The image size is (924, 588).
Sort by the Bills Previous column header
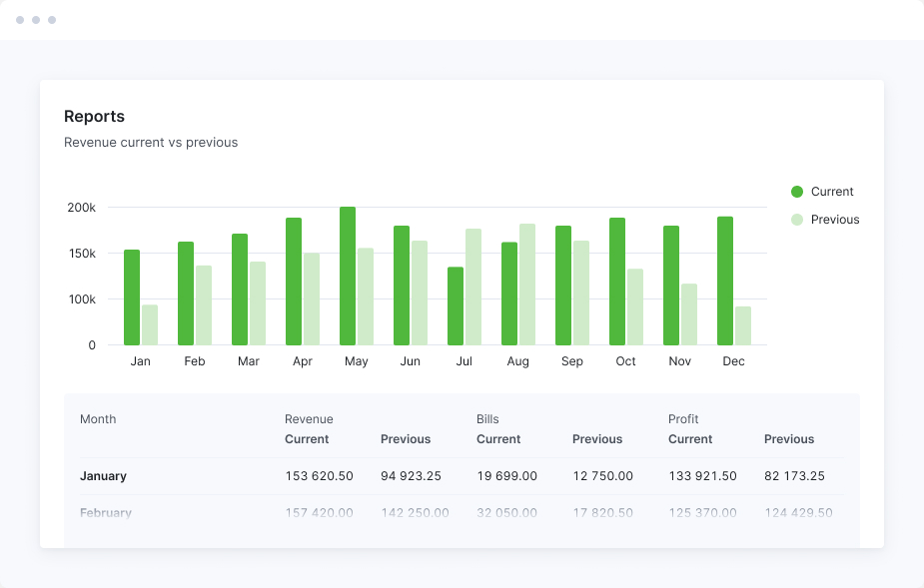(597, 439)
